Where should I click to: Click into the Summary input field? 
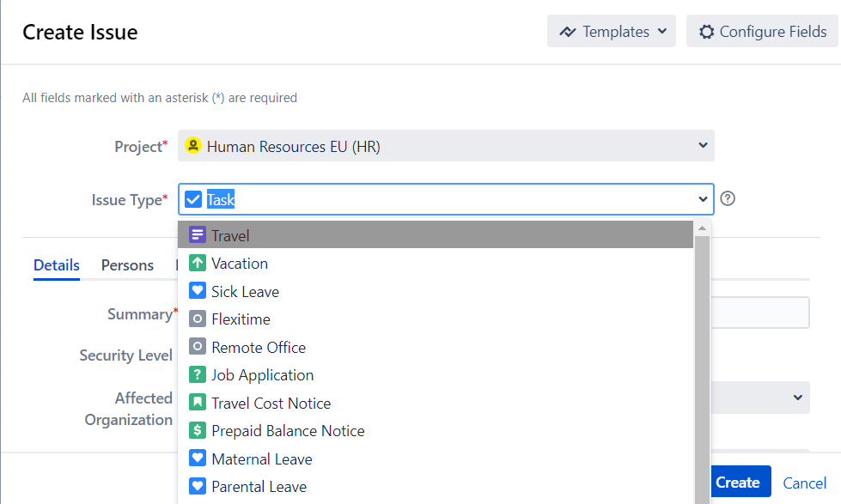(x=760, y=313)
